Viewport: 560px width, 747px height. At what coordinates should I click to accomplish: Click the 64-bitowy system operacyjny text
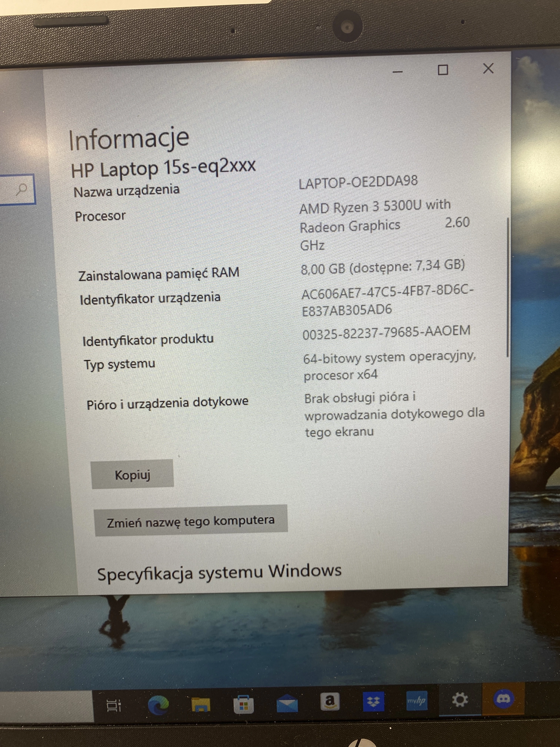[389, 366]
